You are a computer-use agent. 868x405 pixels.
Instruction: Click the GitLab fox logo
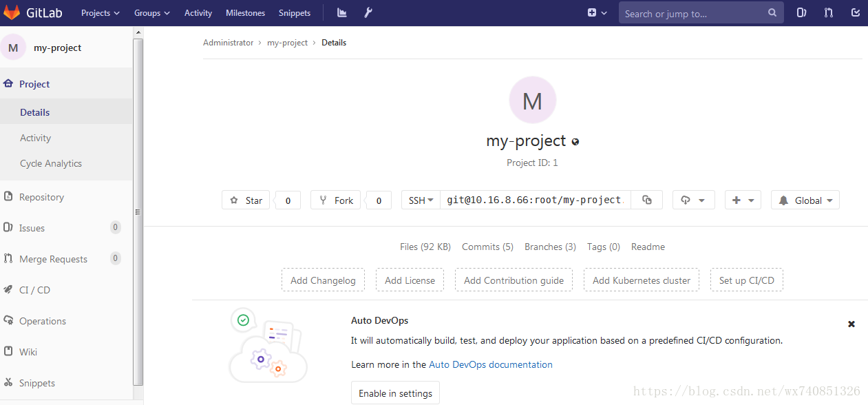[x=12, y=13]
